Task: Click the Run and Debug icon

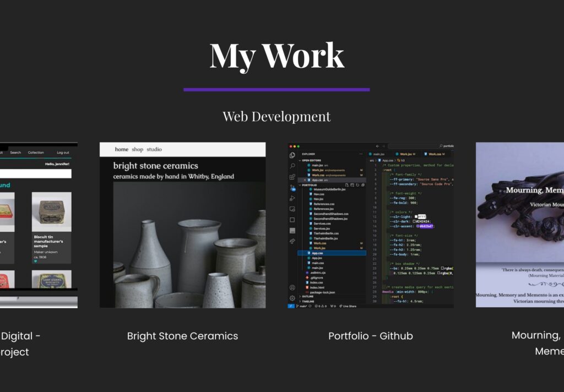Action: click(x=292, y=198)
